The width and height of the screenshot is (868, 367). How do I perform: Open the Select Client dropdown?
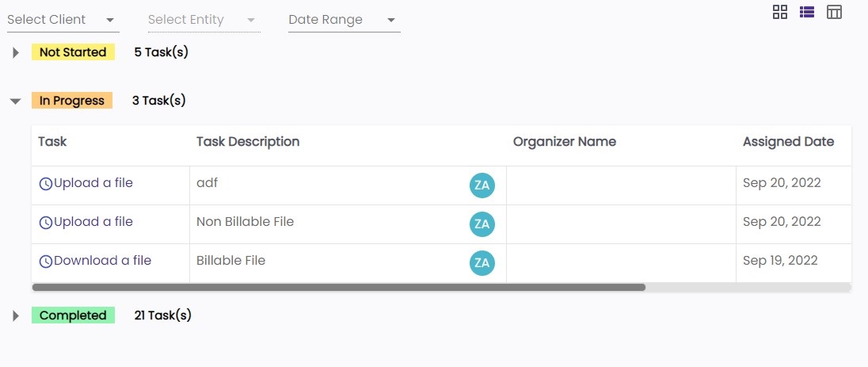tap(63, 20)
